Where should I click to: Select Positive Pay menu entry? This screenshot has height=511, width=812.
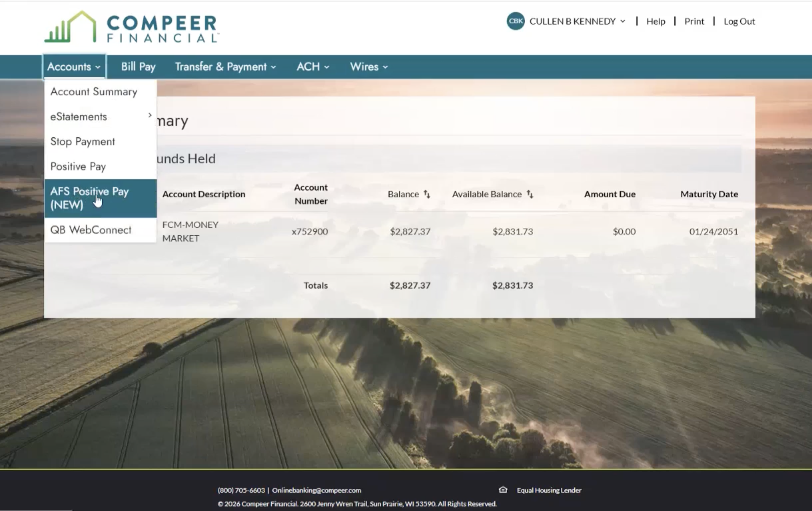(78, 166)
